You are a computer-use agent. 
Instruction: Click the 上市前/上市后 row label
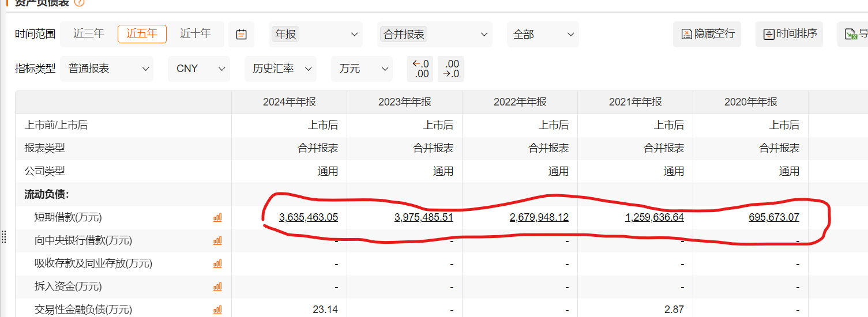[56, 126]
